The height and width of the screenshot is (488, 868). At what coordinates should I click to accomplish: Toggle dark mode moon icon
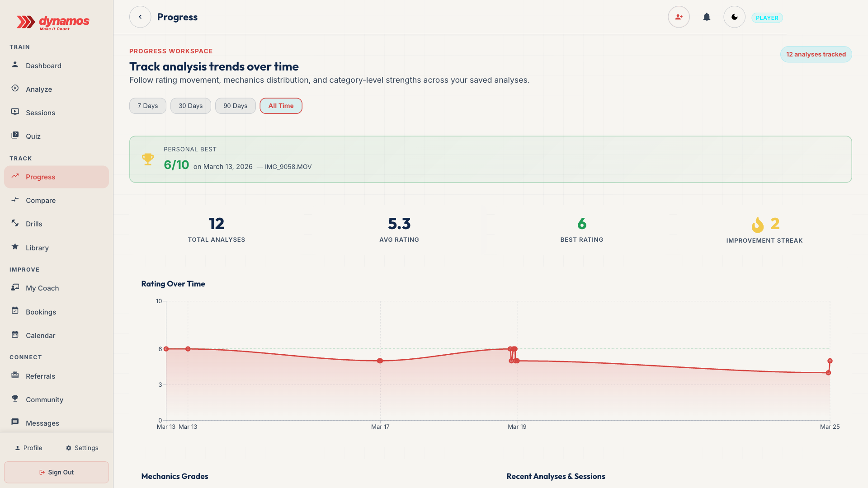coord(734,17)
